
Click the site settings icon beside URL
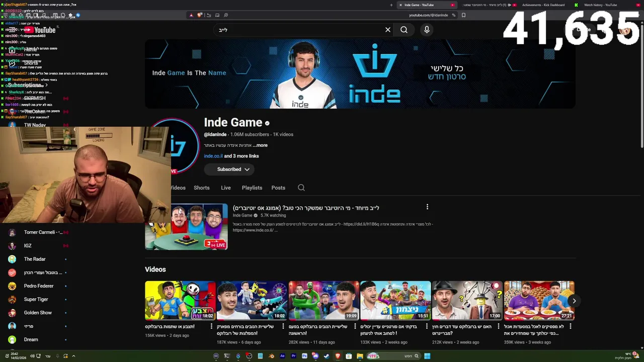[453, 15]
